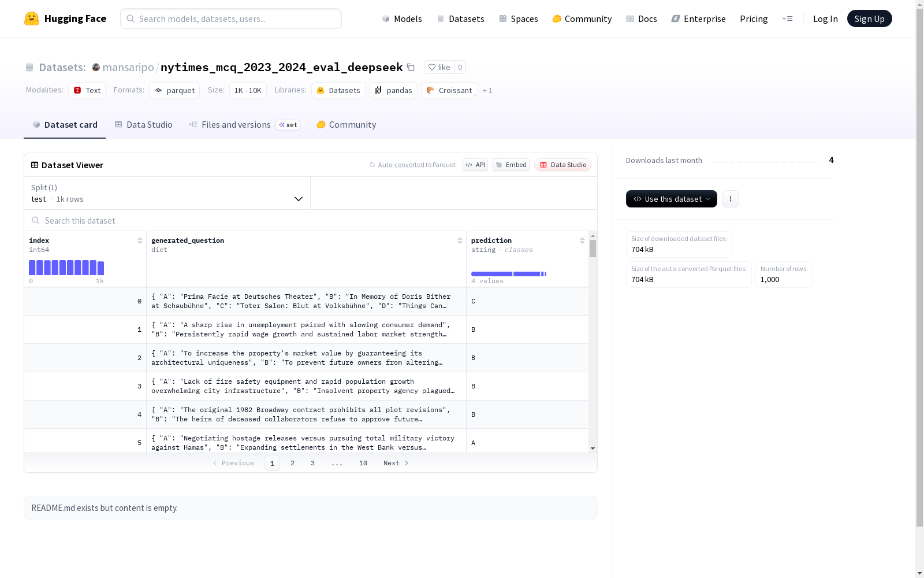
Task: Open Datasets in the top navigation
Action: click(x=460, y=18)
